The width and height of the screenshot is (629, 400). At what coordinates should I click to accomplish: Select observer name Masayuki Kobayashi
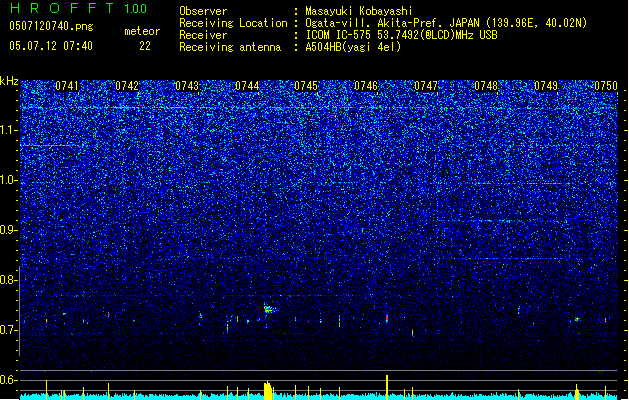click(x=358, y=11)
